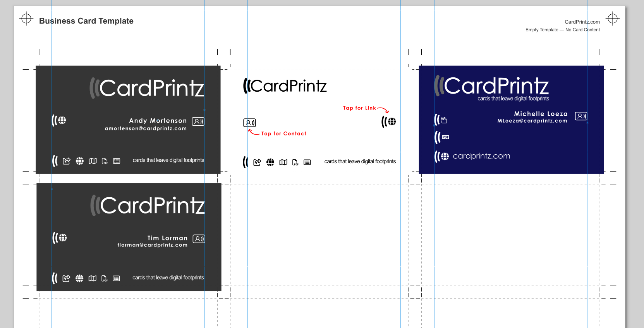Select 'tlorman@cardprintz.com' email text
This screenshot has width=644, height=328.
click(153, 245)
